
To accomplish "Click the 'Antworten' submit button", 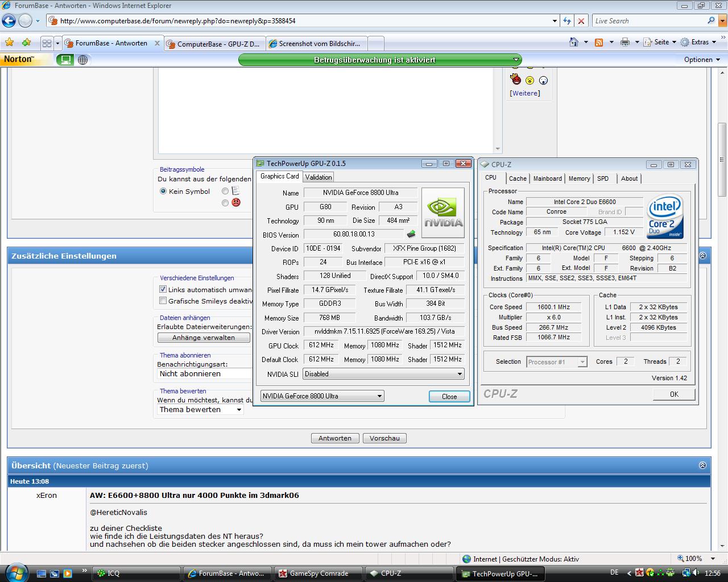I will pyautogui.click(x=335, y=438).
